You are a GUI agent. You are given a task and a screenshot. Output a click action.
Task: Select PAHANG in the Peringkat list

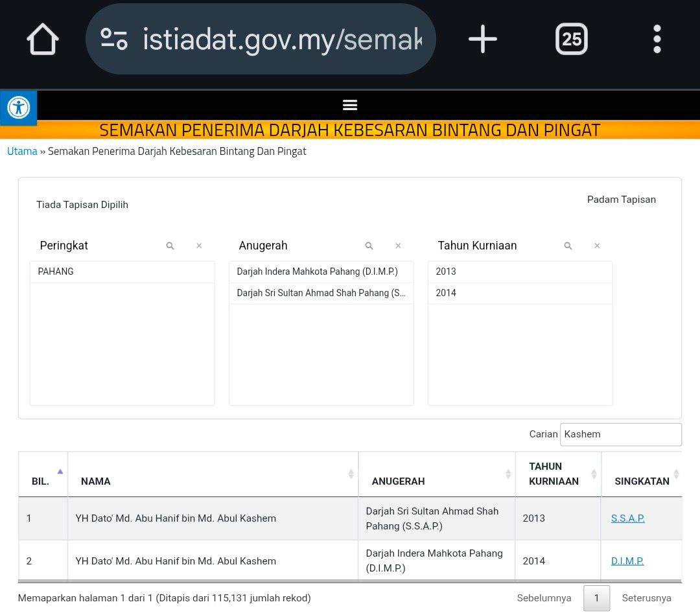121,272
